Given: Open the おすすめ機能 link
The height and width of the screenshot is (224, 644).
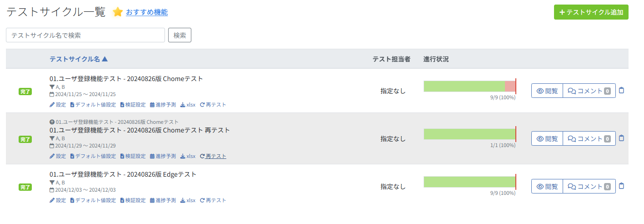Looking at the screenshot, I should pos(147,12).
